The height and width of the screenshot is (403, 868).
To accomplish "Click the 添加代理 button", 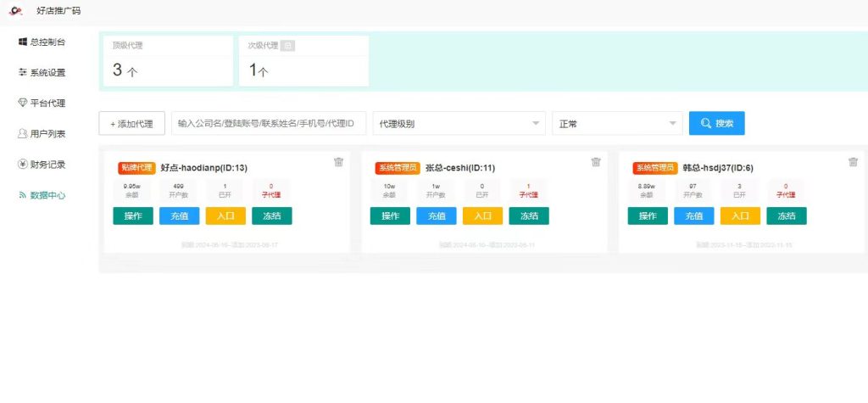I will [131, 123].
